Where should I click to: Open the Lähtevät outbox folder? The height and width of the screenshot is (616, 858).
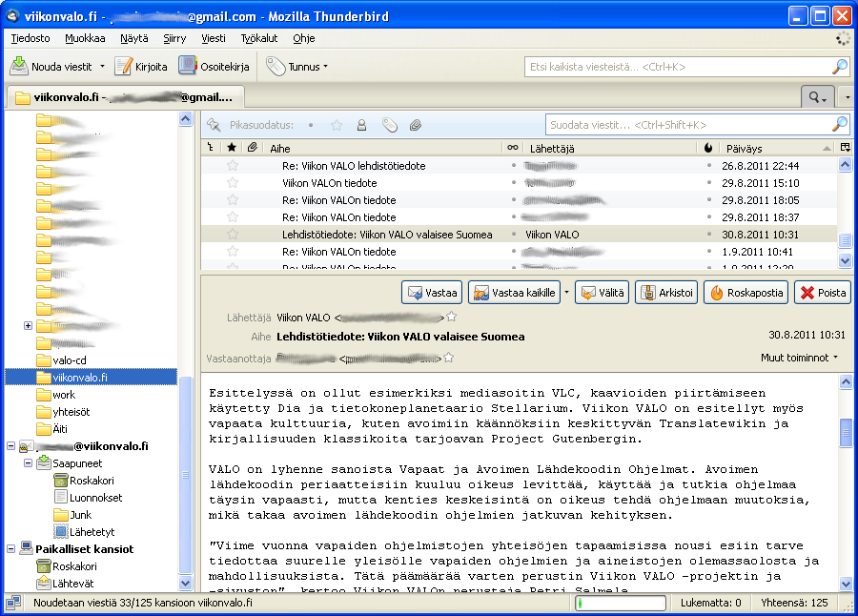(65, 584)
